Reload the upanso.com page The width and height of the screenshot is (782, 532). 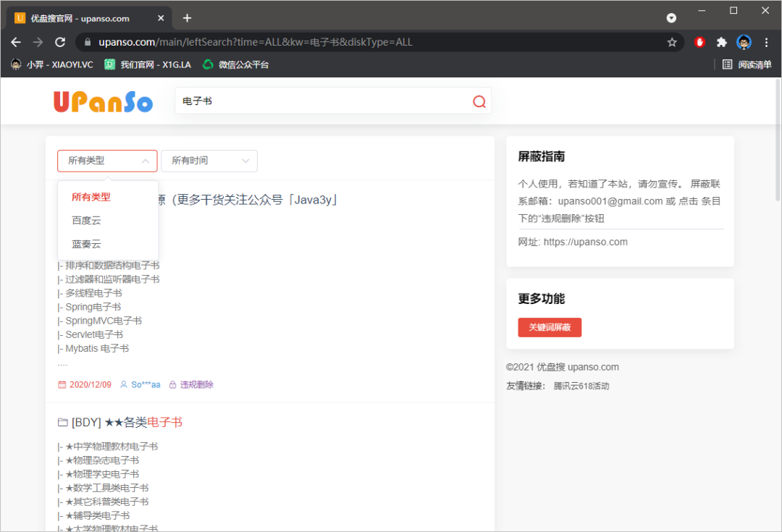[60, 43]
